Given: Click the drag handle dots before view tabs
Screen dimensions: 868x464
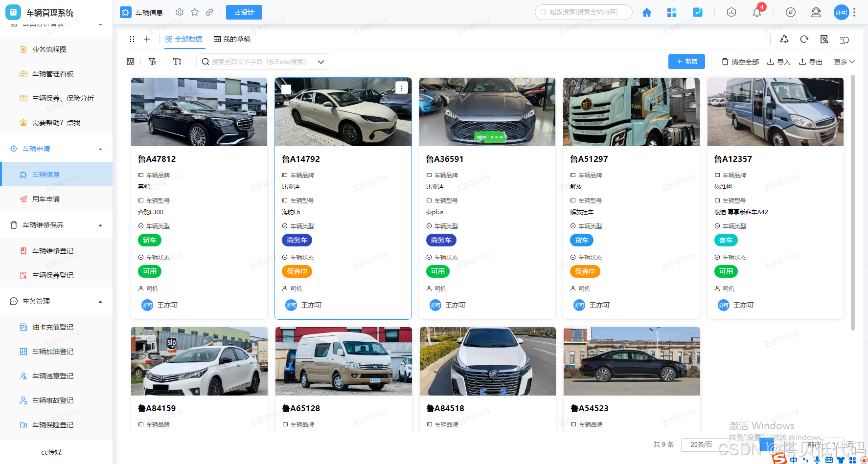Looking at the screenshot, I should click(132, 39).
